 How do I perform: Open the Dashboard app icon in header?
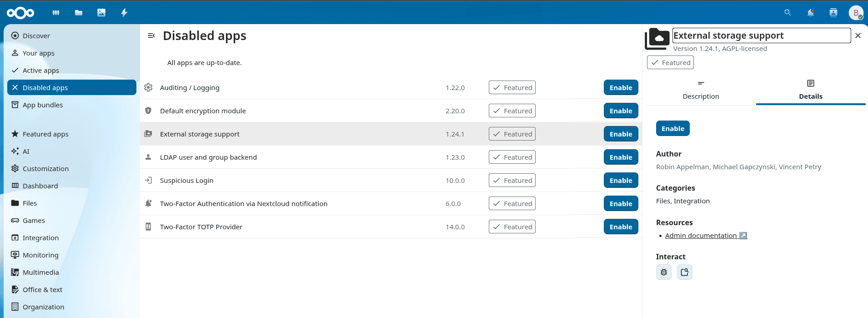(56, 13)
